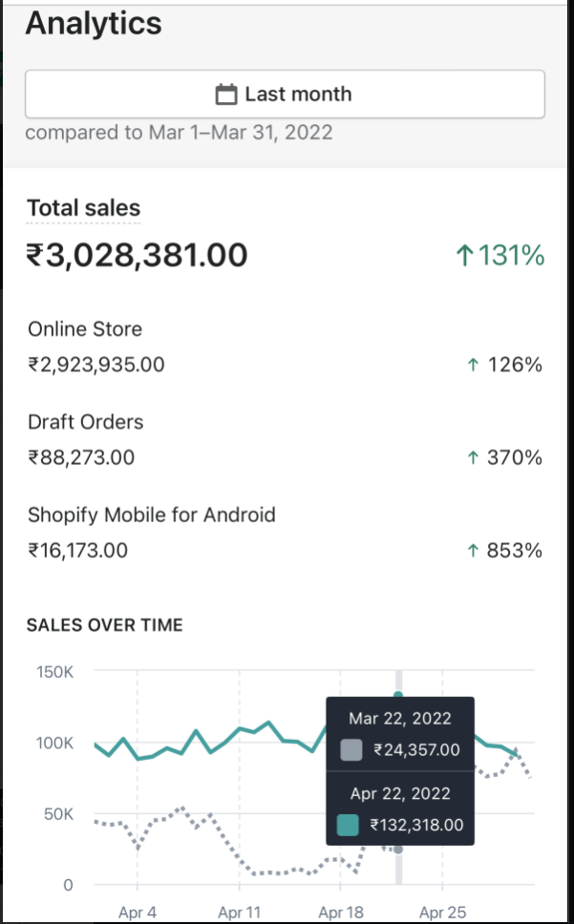574x924 pixels.
Task: Click the ₹132,318.00 tooltip value
Action: (415, 825)
